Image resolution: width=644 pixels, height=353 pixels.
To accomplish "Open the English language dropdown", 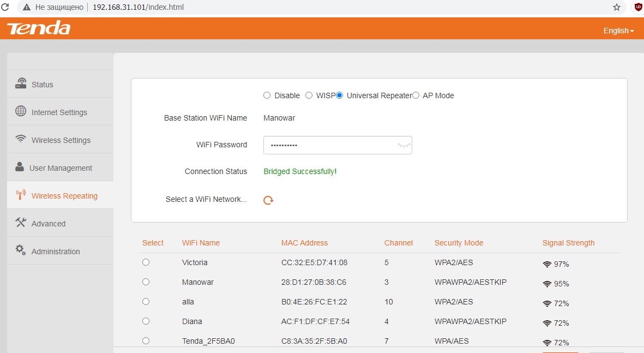I will pos(618,31).
